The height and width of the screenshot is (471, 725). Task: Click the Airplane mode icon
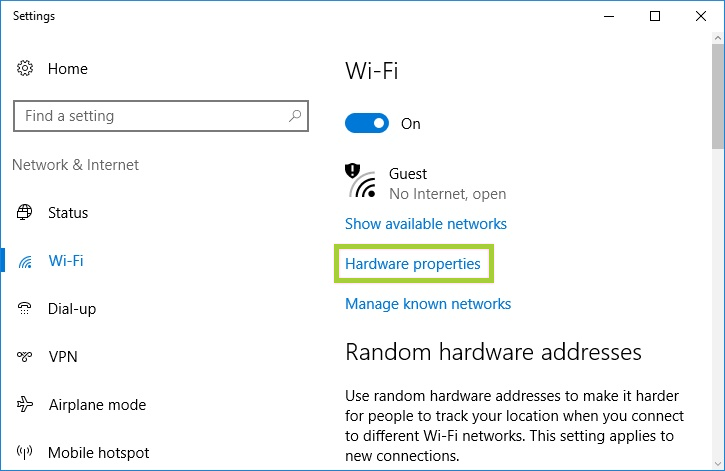[25, 404]
